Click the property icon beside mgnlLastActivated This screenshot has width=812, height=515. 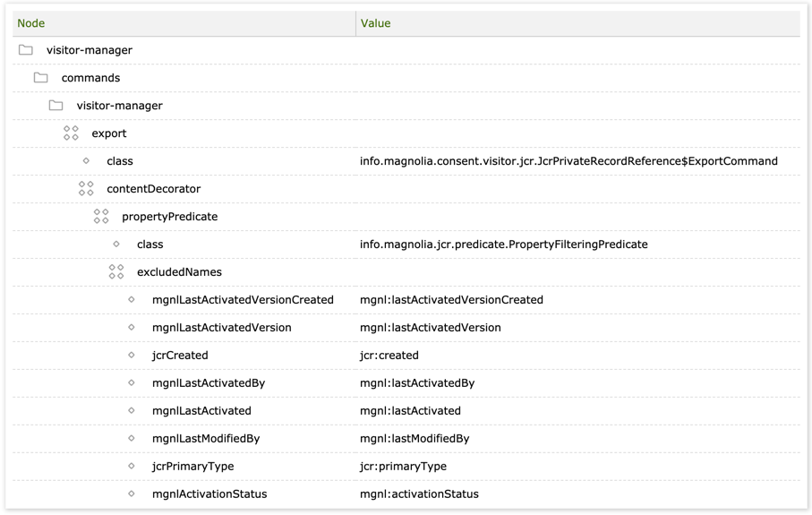131,410
